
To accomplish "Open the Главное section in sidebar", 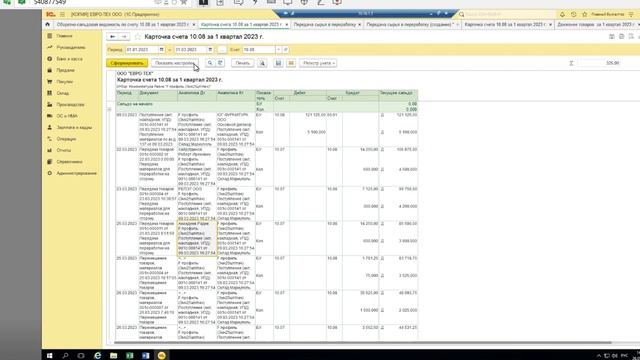I will click(x=64, y=36).
